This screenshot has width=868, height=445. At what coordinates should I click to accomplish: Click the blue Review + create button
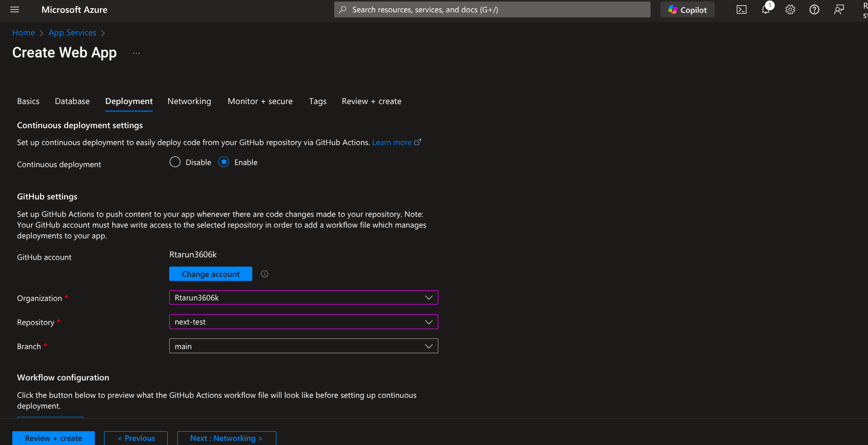click(53, 438)
